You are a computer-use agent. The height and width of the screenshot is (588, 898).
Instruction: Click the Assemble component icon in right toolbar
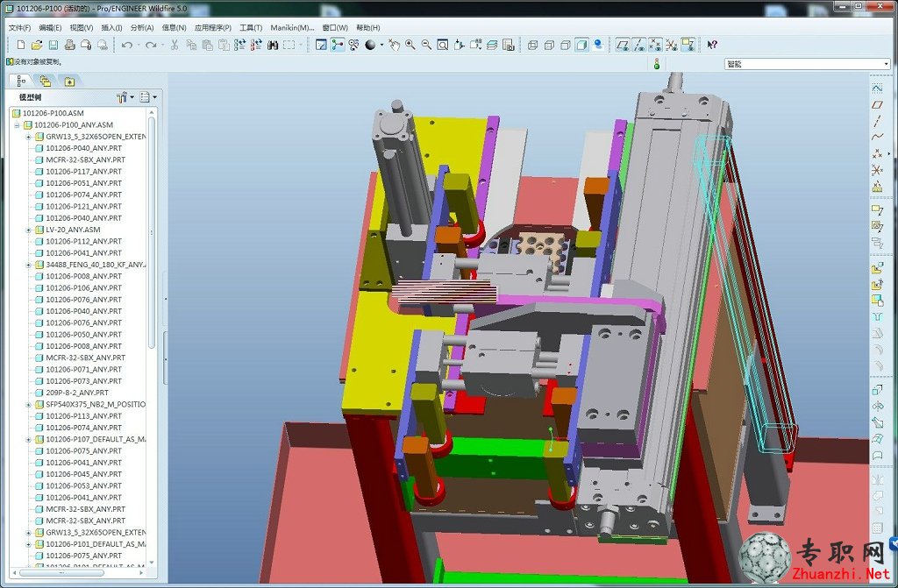877,268
